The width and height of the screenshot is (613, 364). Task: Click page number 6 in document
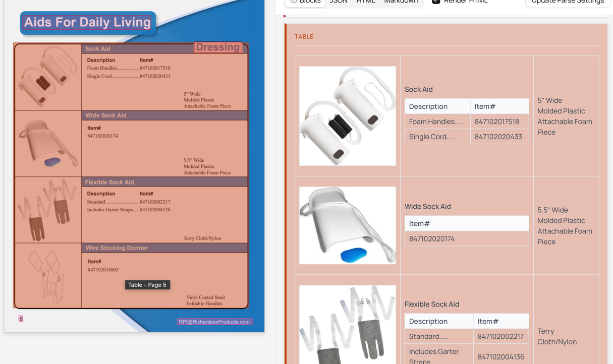21,319
